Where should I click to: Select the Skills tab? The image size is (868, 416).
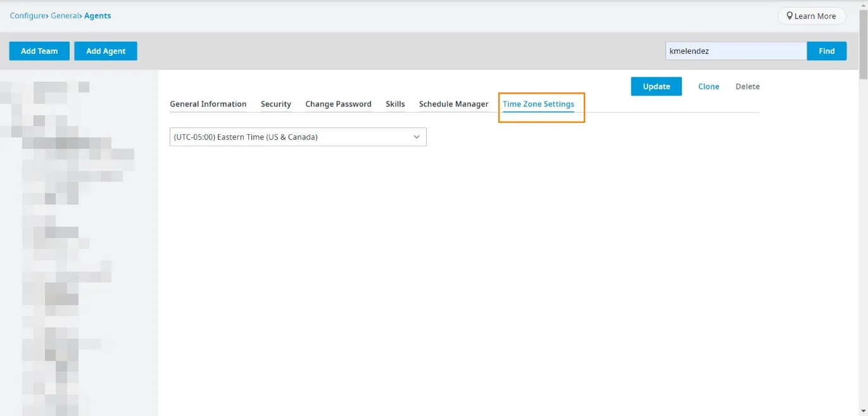[x=395, y=104]
